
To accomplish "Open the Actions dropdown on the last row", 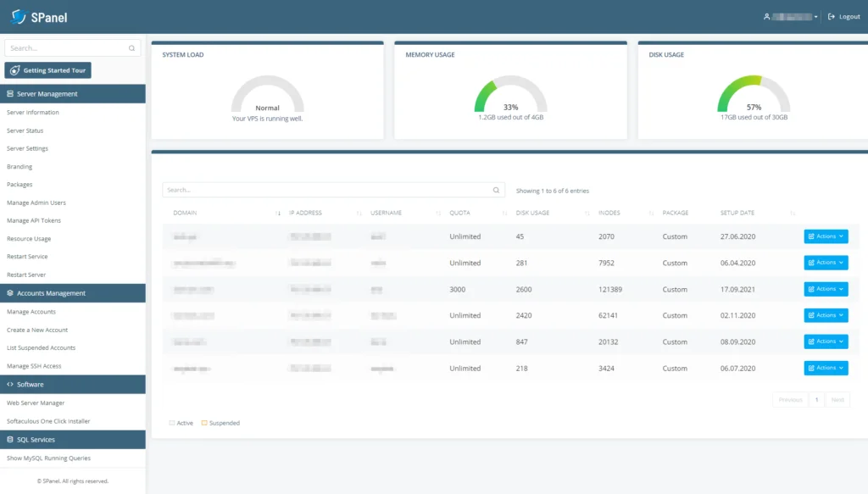I will 825,368.
